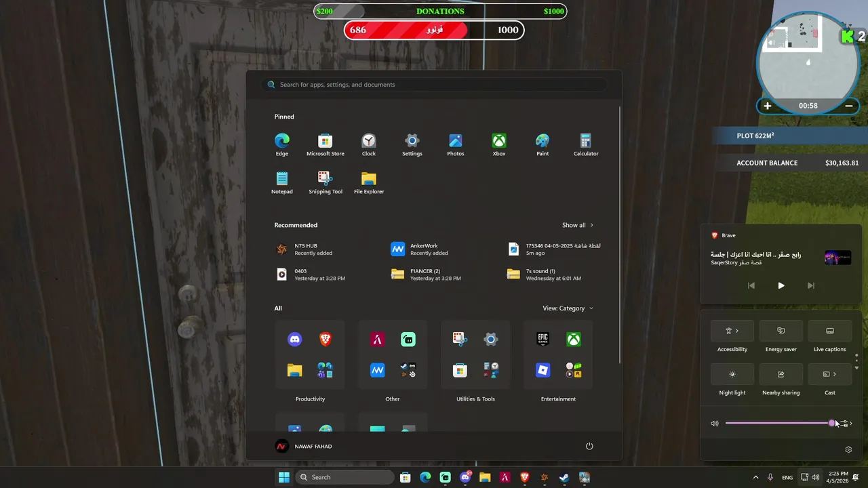Open the sound output selector arrow

[x=848, y=424]
